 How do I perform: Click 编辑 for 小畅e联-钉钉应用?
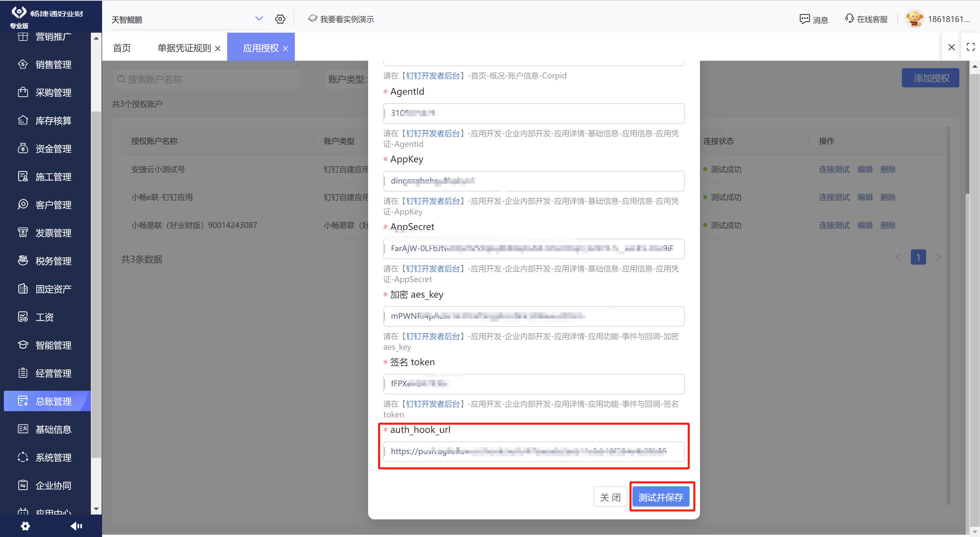click(865, 197)
